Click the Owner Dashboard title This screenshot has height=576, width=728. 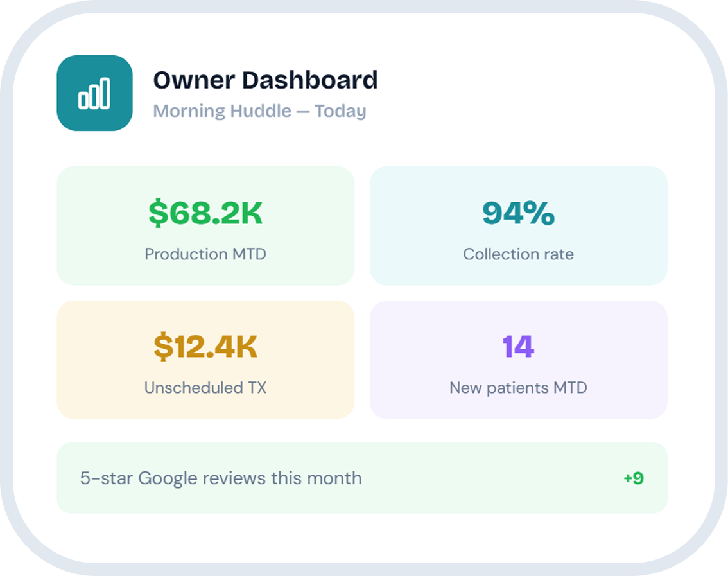[x=265, y=80]
